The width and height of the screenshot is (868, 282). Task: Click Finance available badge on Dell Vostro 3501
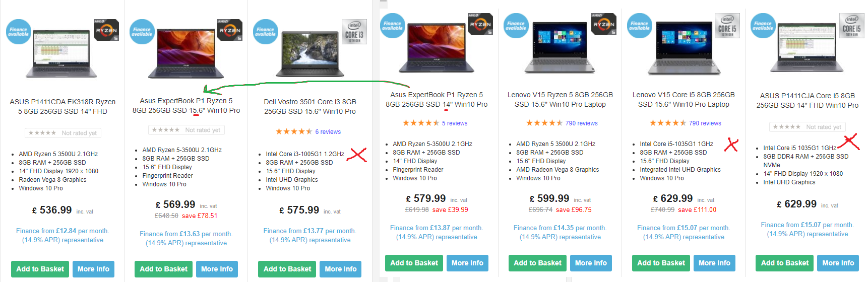click(x=265, y=32)
